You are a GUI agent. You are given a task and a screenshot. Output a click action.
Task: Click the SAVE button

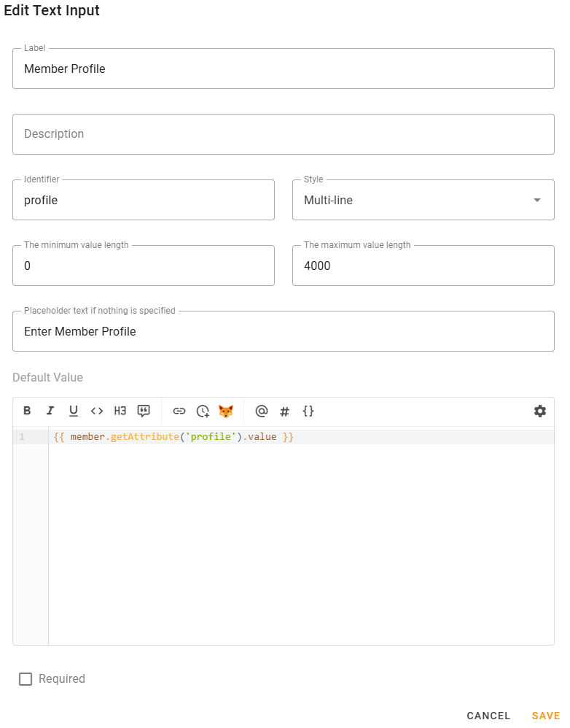(544, 716)
